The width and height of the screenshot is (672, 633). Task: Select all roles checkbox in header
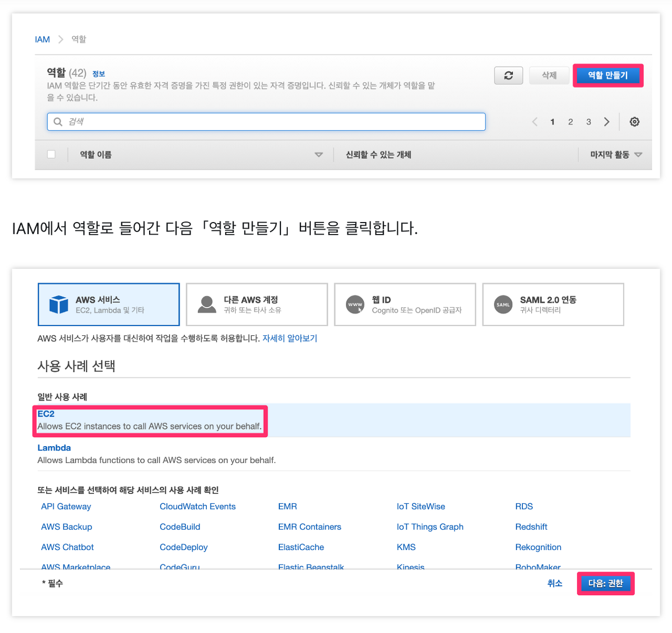[51, 154]
